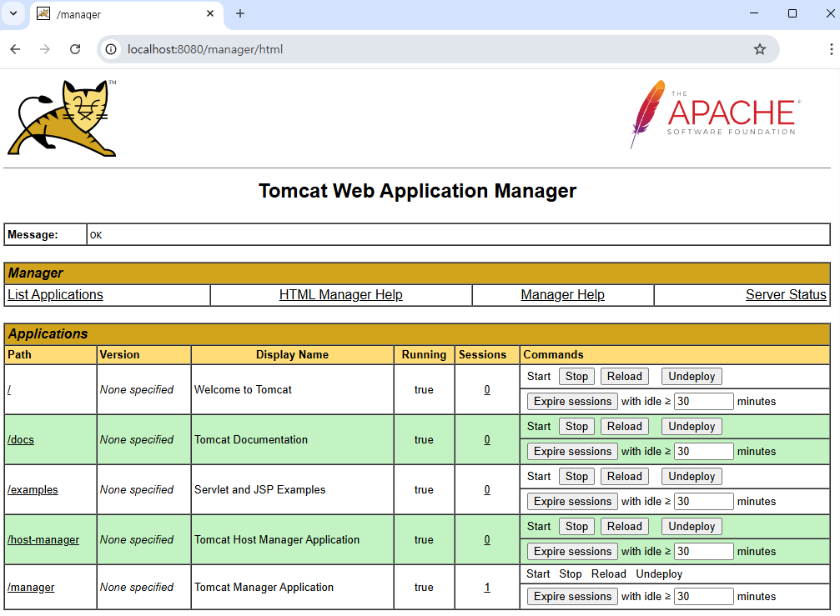Open the Manager Help link
The width and height of the screenshot is (840, 616).
click(x=562, y=295)
